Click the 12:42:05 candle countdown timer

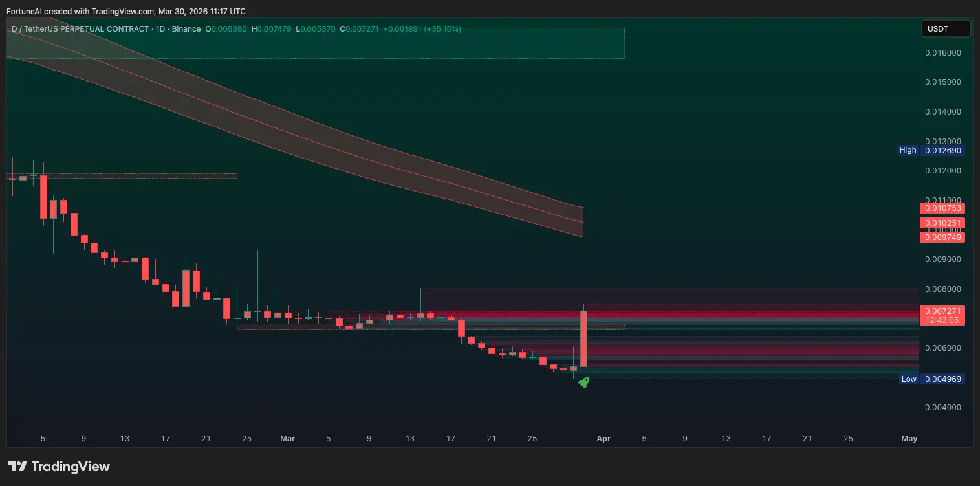(x=942, y=320)
